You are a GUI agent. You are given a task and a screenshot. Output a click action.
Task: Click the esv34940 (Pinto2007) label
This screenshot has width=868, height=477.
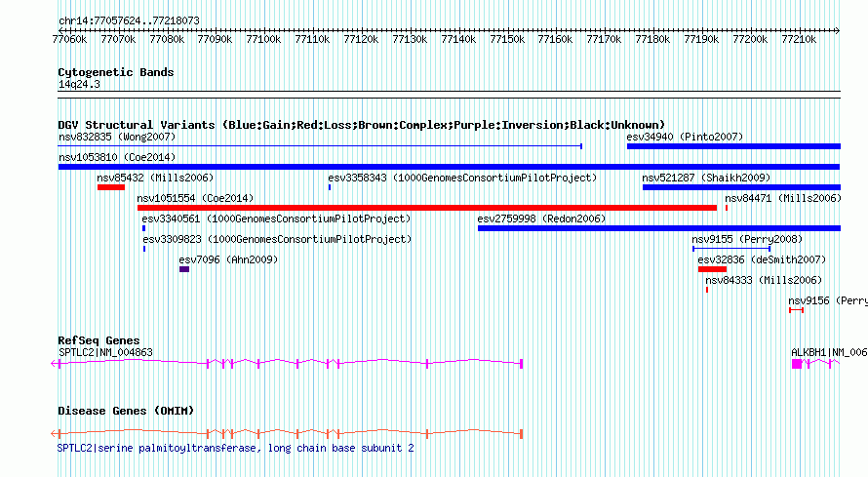tap(685, 137)
